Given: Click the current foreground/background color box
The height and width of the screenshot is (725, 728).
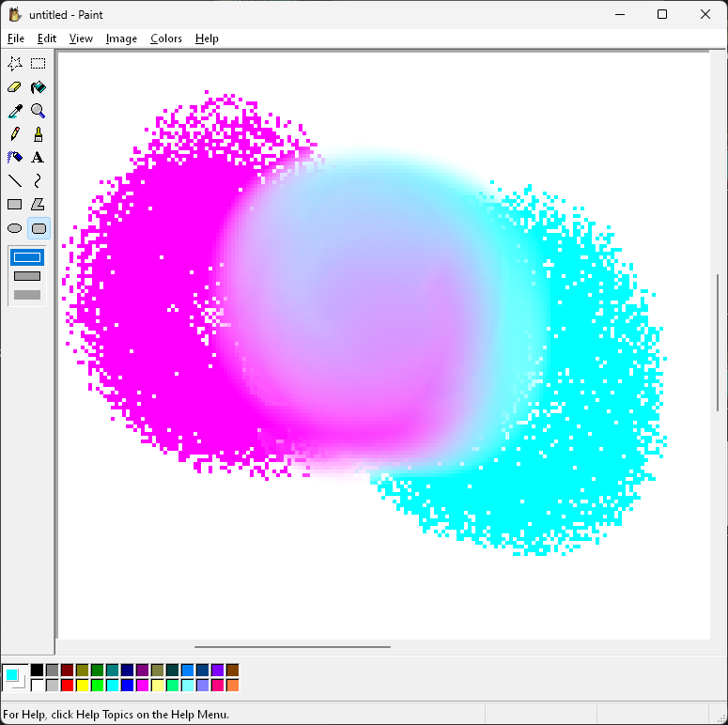Looking at the screenshot, I should (15, 678).
